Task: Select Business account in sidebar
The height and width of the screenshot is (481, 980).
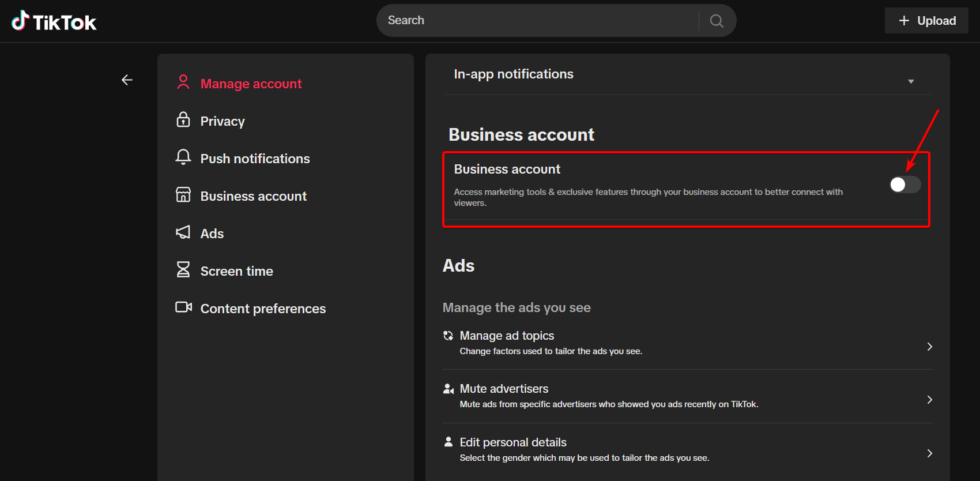Action: (253, 196)
